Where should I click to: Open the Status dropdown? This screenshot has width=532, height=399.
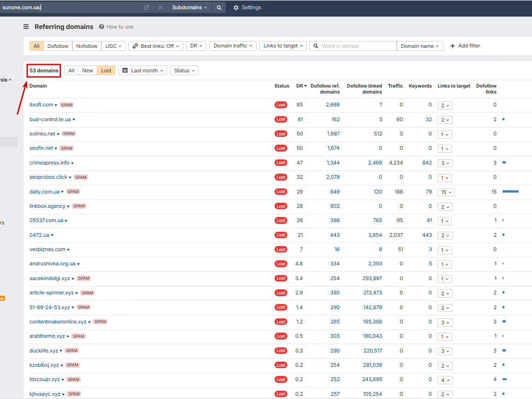184,70
